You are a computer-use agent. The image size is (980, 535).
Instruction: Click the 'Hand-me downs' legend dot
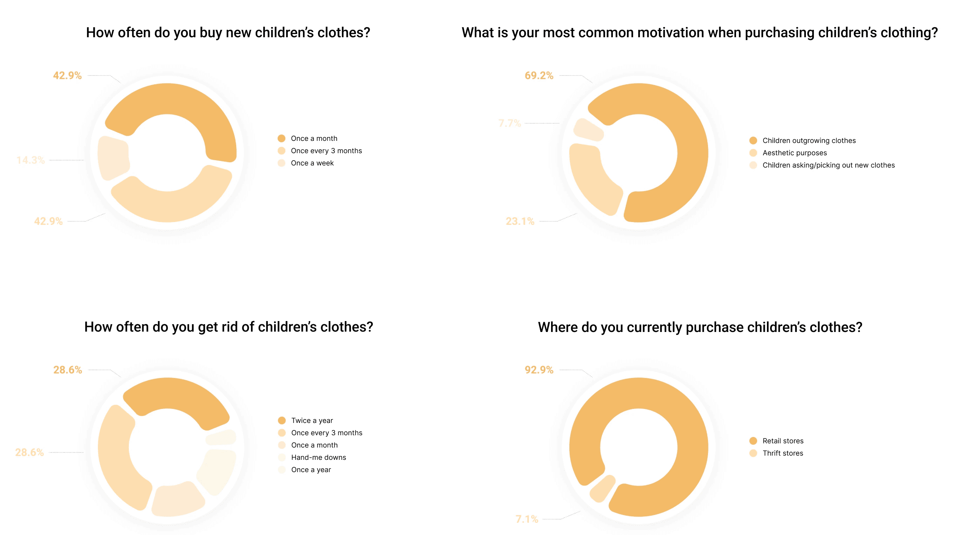[x=282, y=457]
